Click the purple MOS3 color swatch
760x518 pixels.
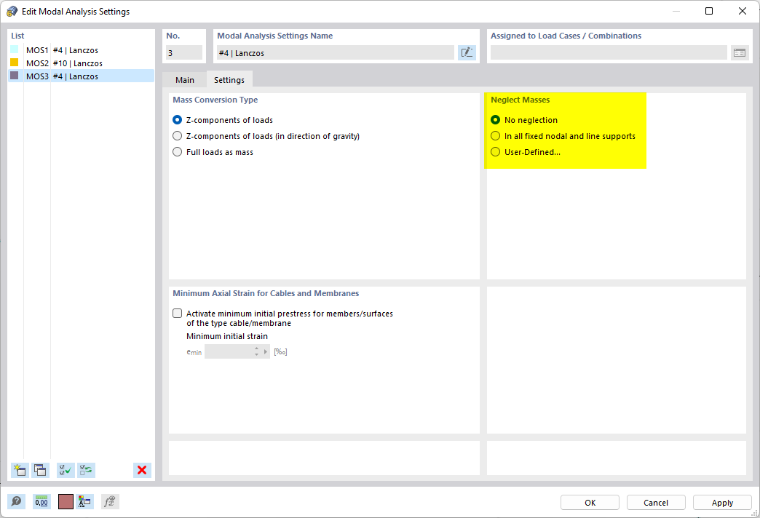14,75
